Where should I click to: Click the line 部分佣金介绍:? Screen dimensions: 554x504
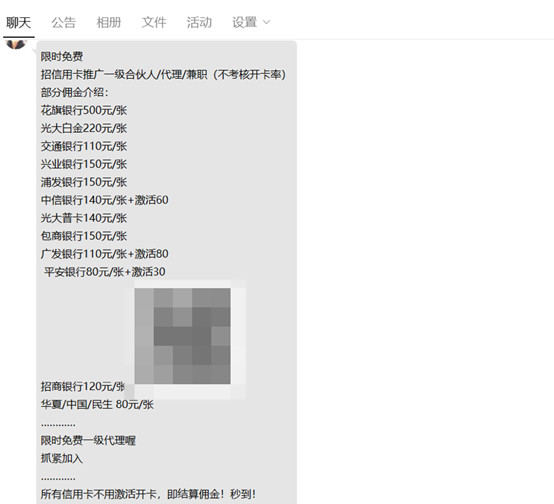(75, 93)
